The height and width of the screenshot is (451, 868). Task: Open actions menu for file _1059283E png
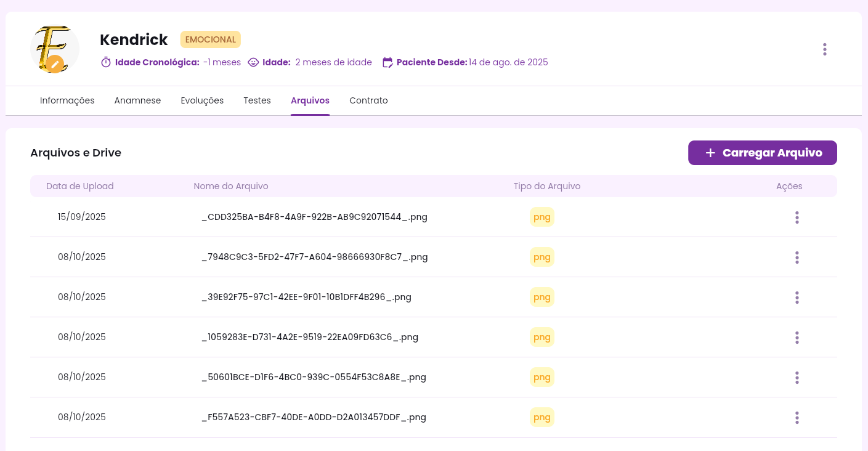[x=797, y=338]
